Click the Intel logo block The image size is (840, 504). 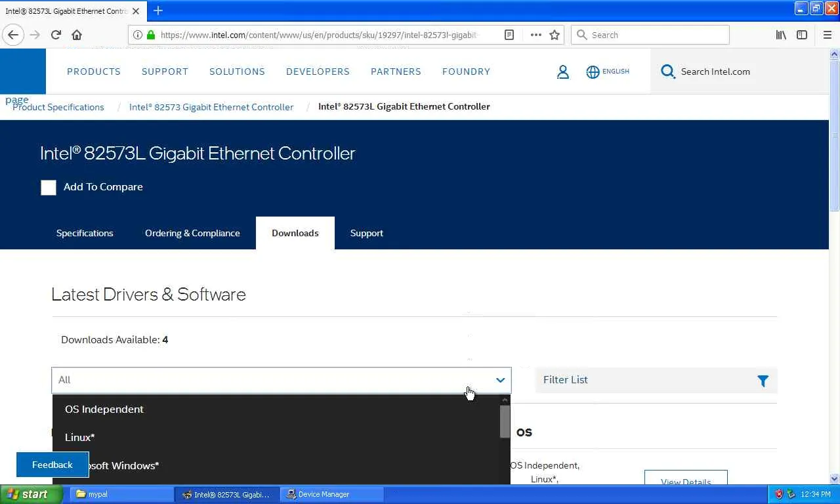pos(23,71)
